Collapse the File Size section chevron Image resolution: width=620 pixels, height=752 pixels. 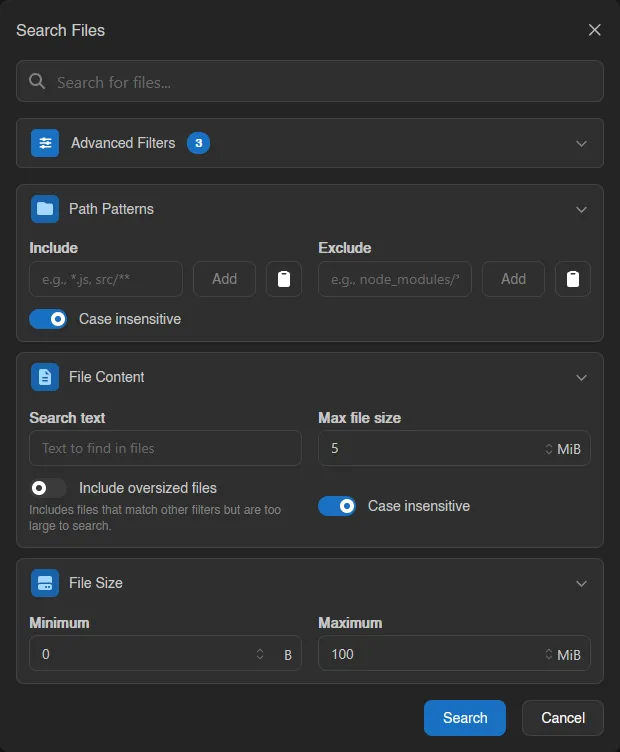point(581,584)
